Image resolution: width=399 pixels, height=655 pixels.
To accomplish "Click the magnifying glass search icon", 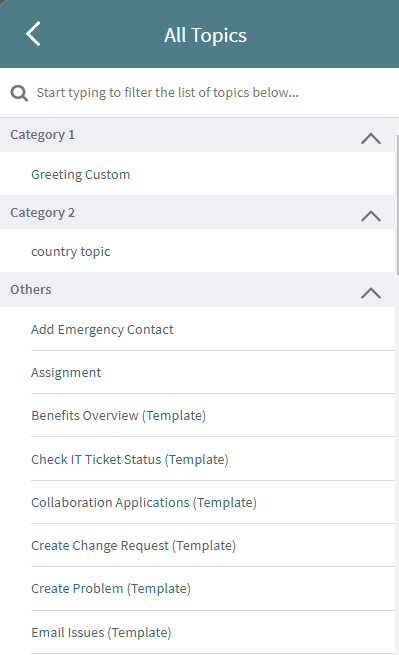I will click(x=19, y=93).
